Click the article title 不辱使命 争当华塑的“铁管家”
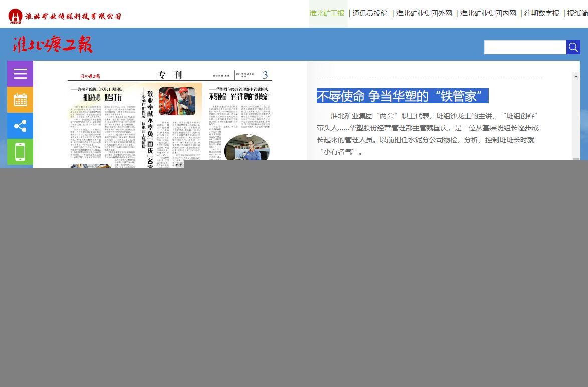The height and width of the screenshot is (387, 588). click(x=403, y=96)
